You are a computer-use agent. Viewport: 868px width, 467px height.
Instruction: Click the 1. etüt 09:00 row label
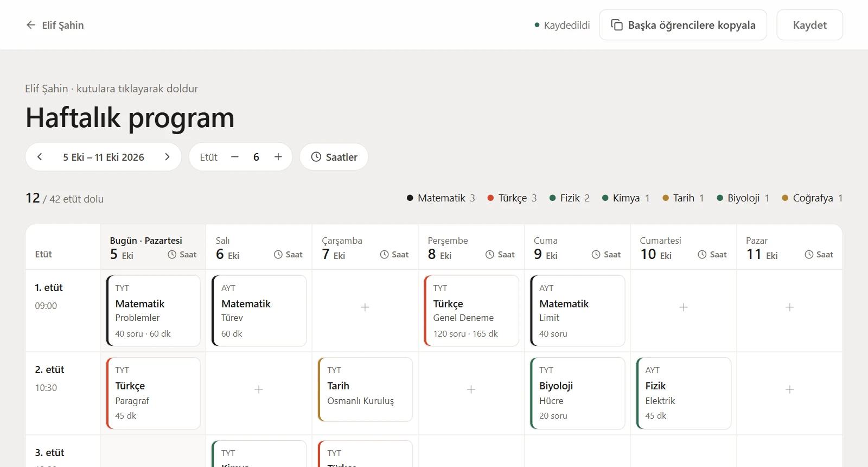click(49, 296)
